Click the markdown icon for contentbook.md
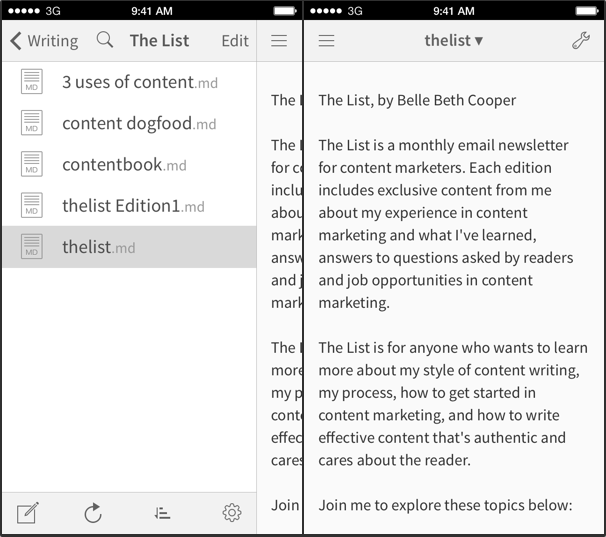This screenshot has width=606, height=537. pyautogui.click(x=32, y=164)
